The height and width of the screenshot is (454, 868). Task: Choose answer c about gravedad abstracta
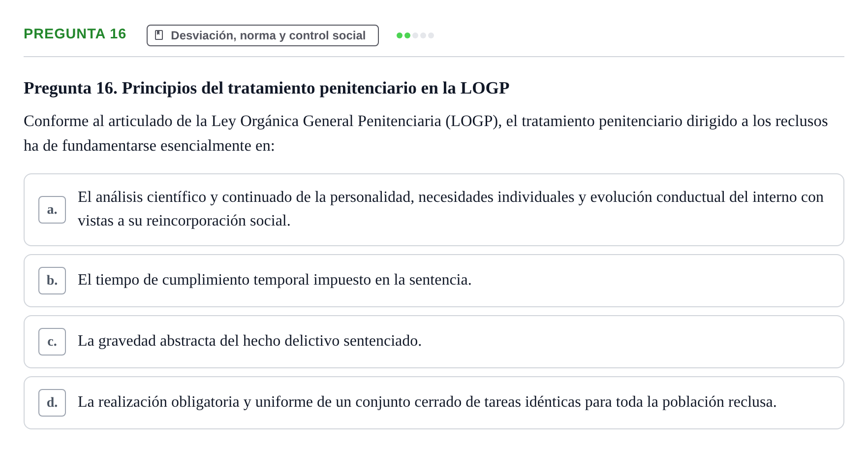click(434, 342)
